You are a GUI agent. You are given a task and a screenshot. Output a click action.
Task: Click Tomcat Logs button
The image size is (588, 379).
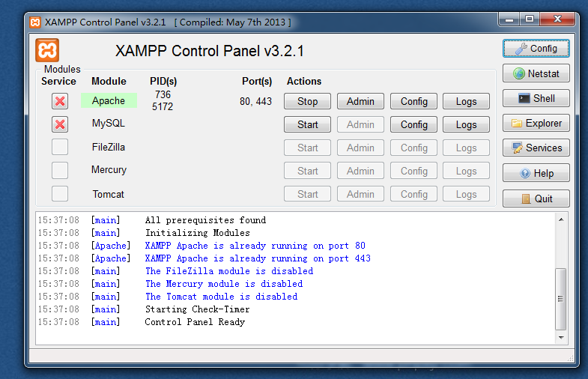coord(466,194)
